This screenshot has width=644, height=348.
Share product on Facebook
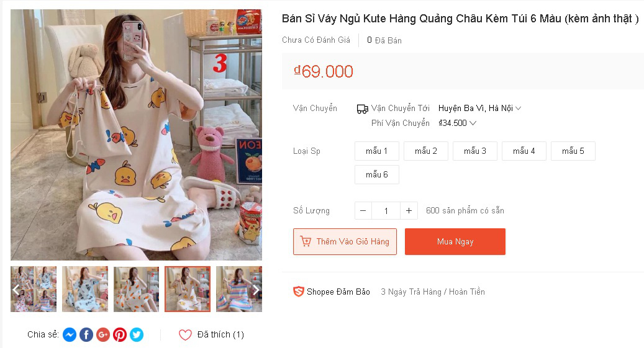(x=86, y=335)
